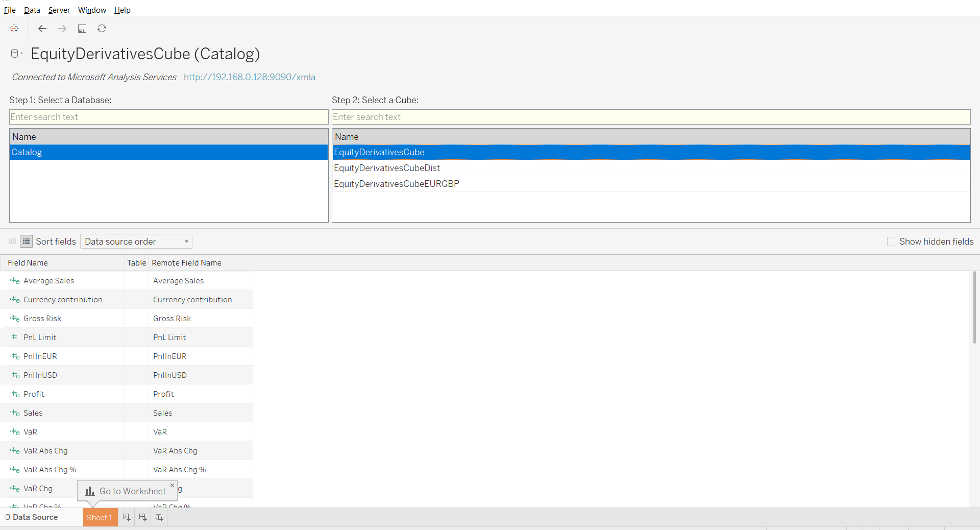Refresh the data source
Image resolution: width=980 pixels, height=530 pixels.
point(102,29)
